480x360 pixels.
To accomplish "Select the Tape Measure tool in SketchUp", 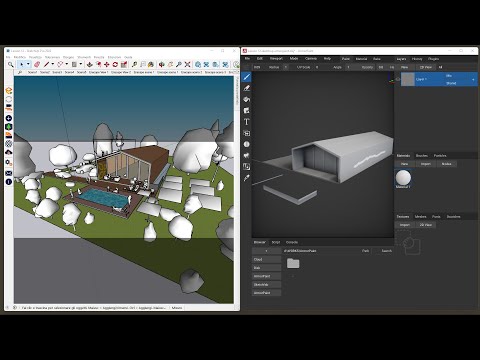I will pos(134,64).
